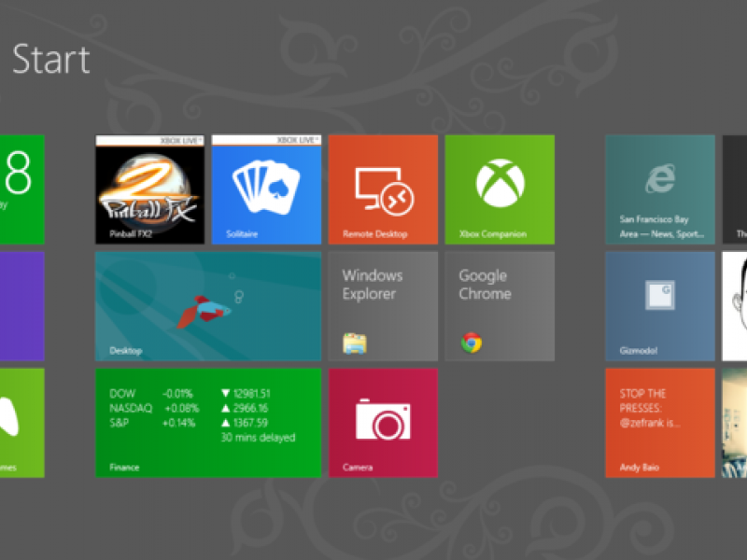
Task: Click the Windows Explorer tile label
Action: (373, 285)
